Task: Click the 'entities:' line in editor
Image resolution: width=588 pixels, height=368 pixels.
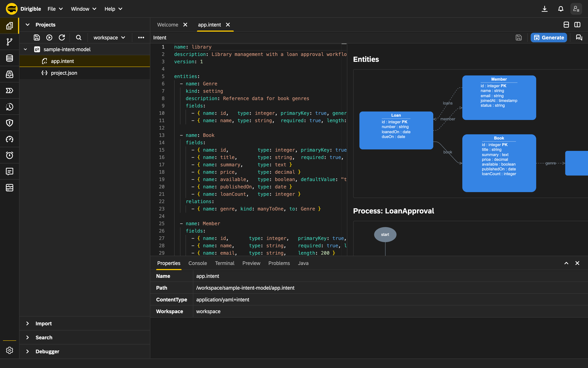Action: point(187,76)
